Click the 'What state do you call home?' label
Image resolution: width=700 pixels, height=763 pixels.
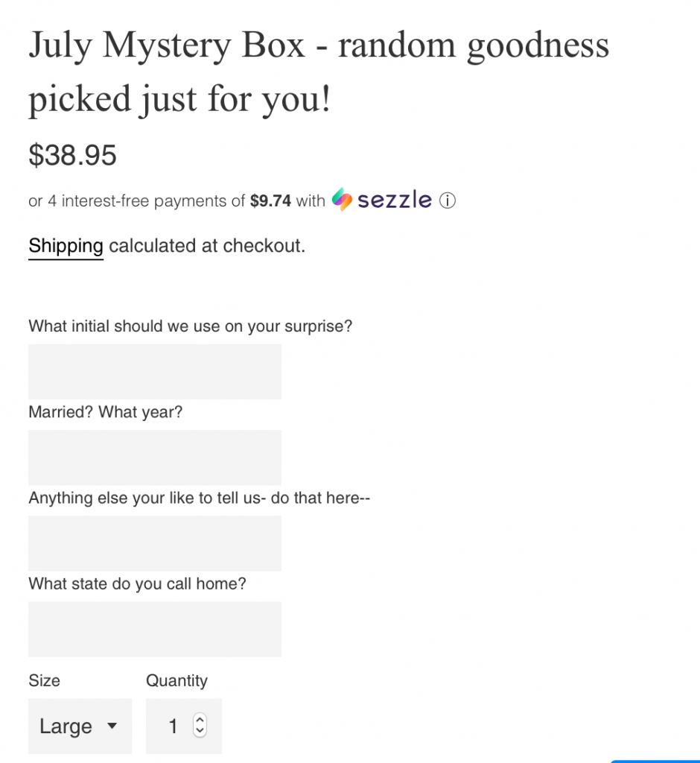(x=137, y=583)
